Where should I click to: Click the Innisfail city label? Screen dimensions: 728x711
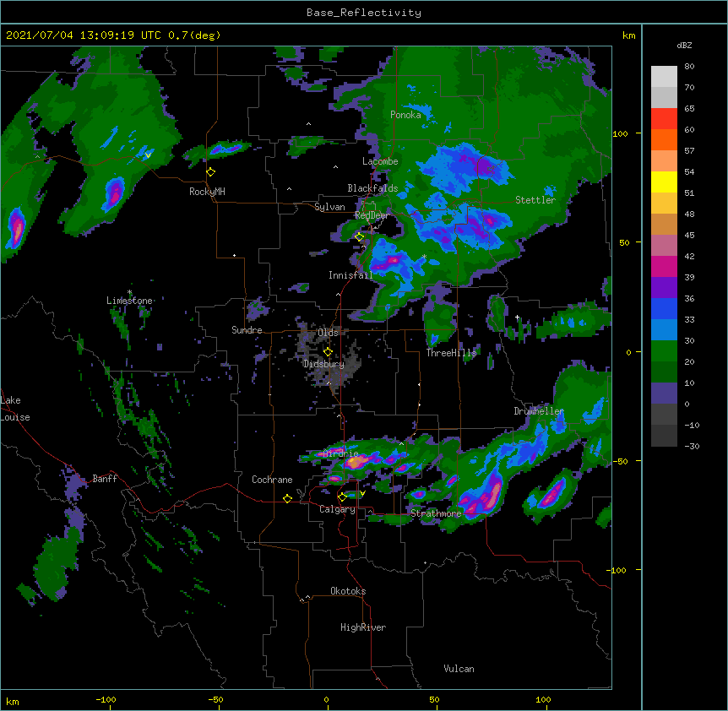(350, 275)
